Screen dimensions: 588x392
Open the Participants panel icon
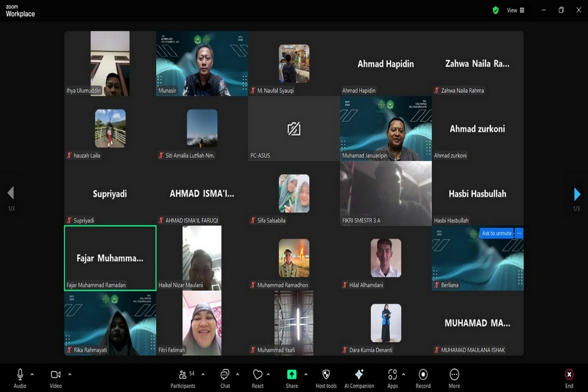pyautogui.click(x=182, y=374)
